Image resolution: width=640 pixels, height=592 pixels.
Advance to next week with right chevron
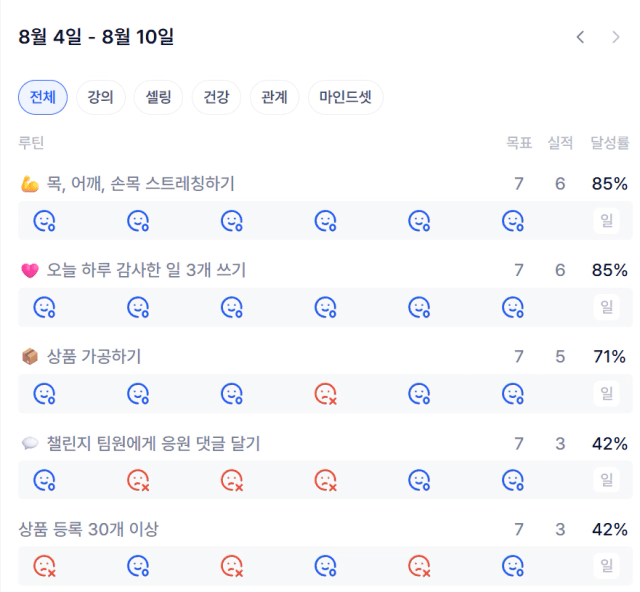pos(616,37)
